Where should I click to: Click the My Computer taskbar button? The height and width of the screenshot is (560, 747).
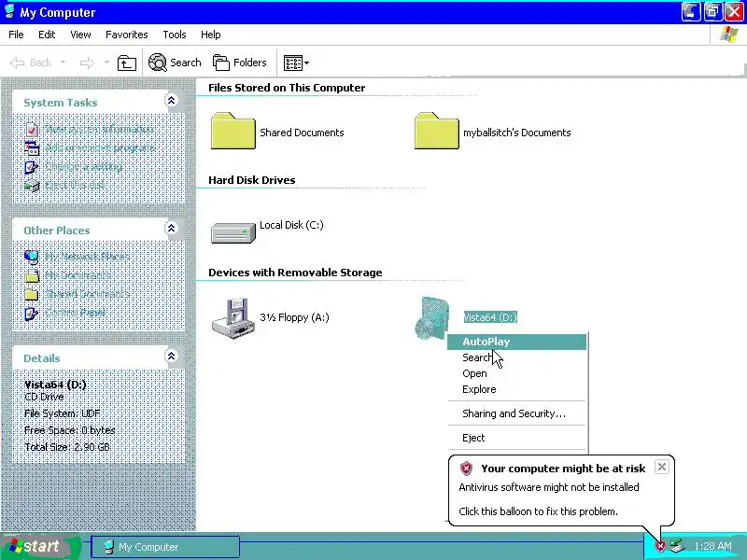click(165, 547)
